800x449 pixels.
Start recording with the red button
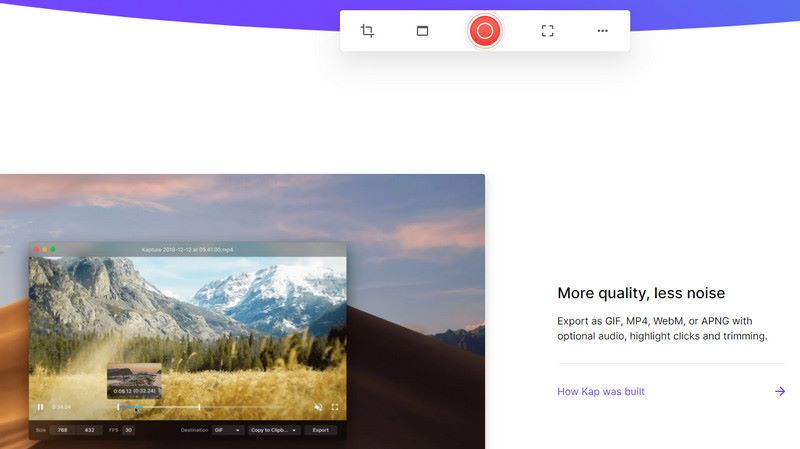485,31
